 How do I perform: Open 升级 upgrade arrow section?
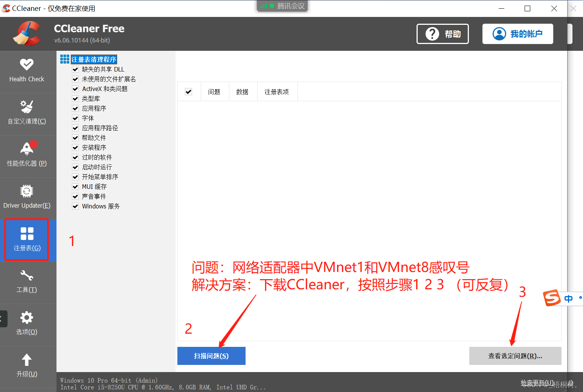(x=27, y=366)
